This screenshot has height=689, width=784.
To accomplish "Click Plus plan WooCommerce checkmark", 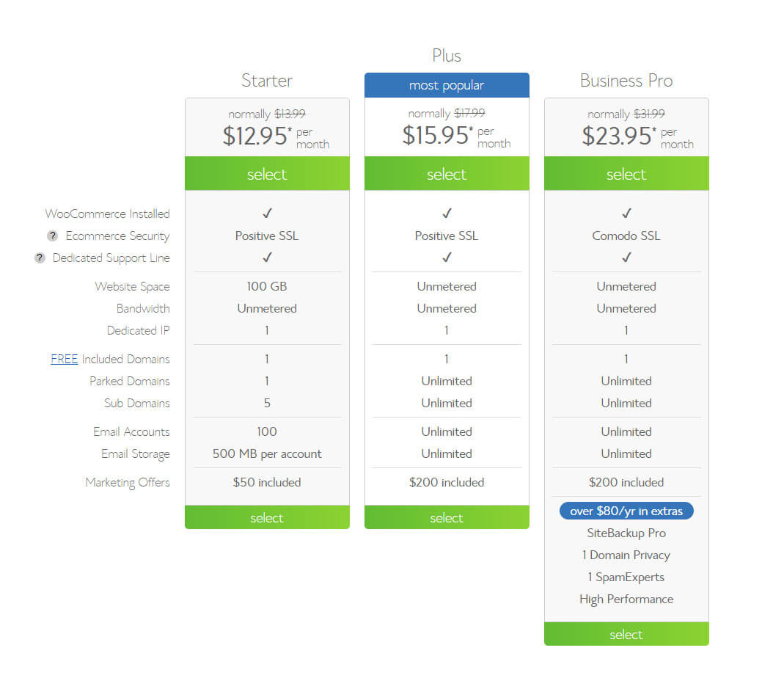I will point(447,213).
